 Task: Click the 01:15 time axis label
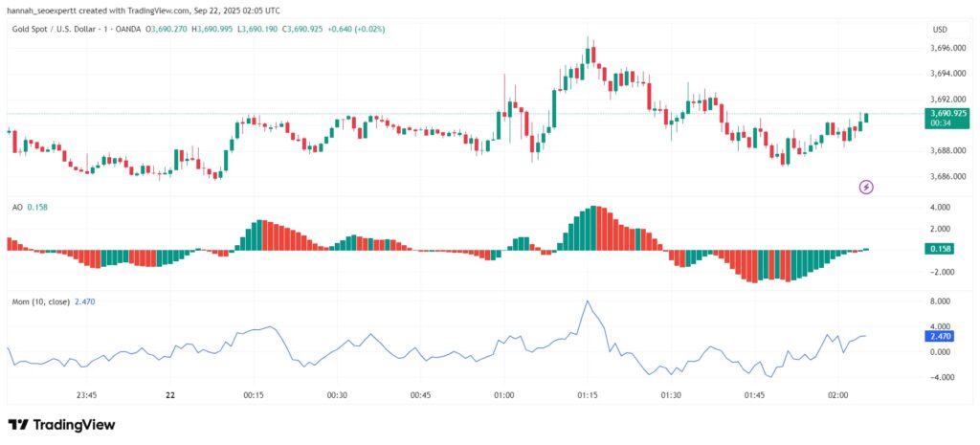click(x=588, y=395)
